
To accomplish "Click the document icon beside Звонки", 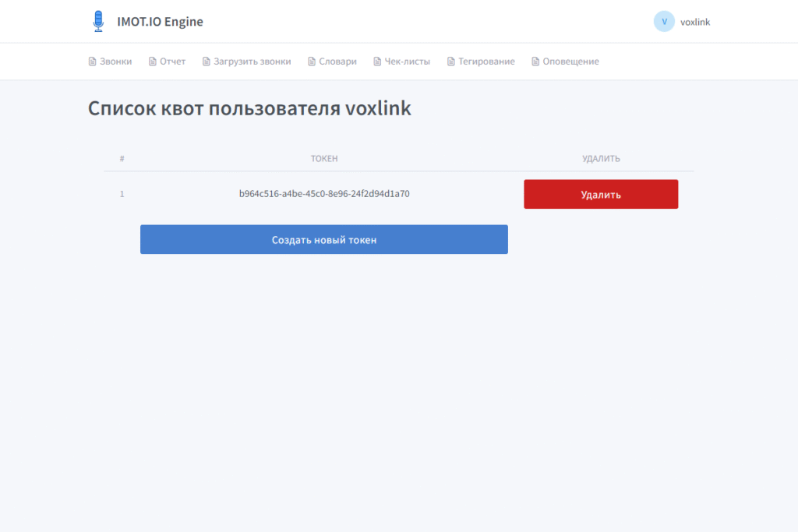I will (x=92, y=62).
